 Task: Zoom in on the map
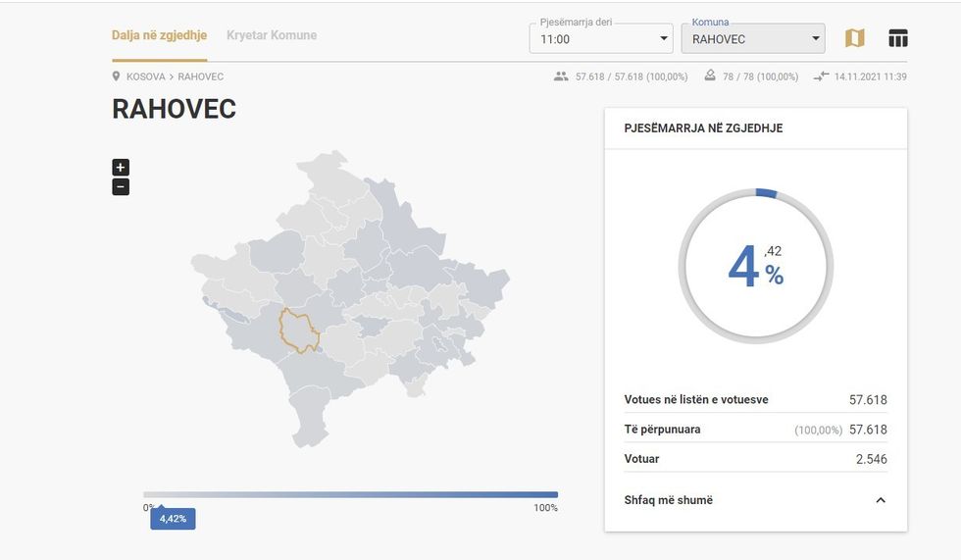(121, 168)
